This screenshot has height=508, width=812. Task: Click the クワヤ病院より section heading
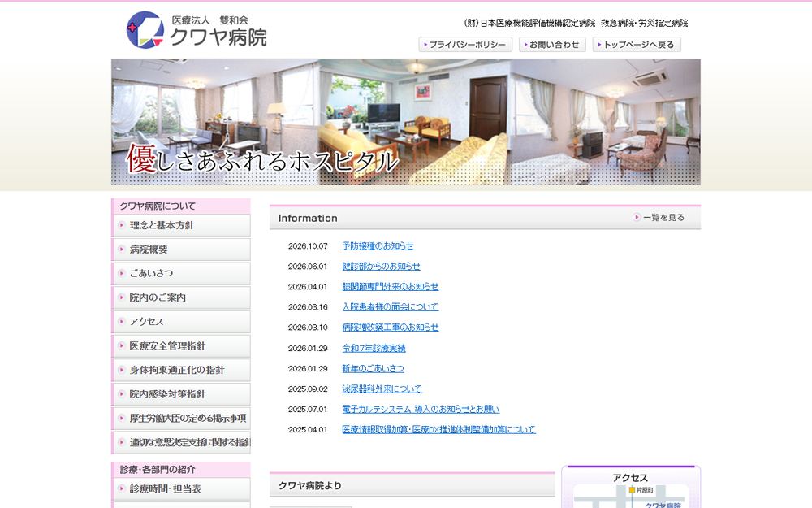309,486
